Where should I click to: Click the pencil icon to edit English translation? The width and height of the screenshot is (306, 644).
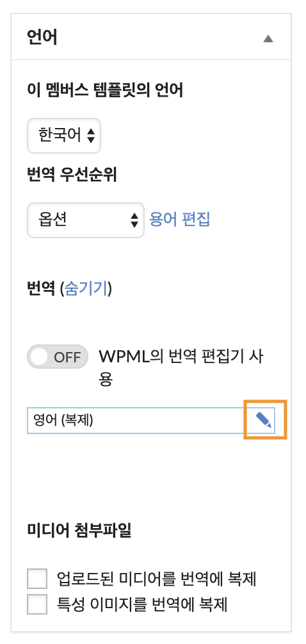(x=264, y=420)
